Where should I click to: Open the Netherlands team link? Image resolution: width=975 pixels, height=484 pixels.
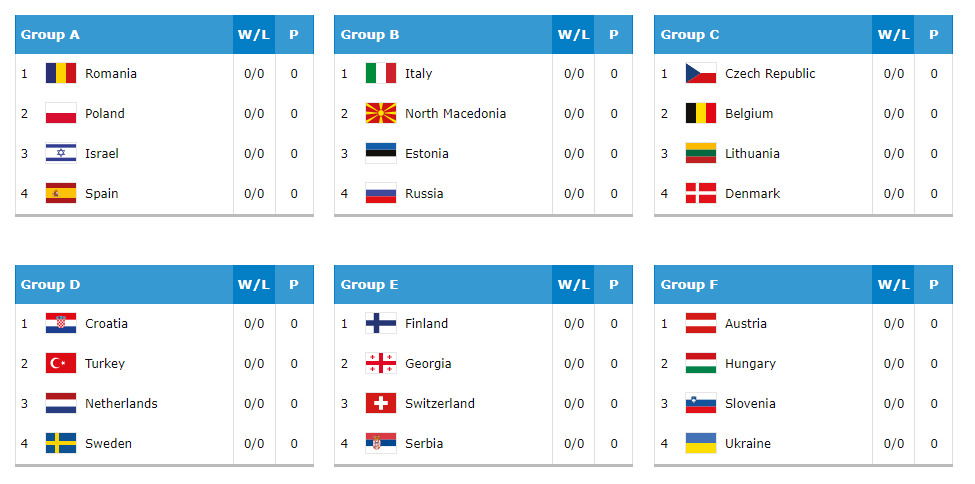(121, 404)
